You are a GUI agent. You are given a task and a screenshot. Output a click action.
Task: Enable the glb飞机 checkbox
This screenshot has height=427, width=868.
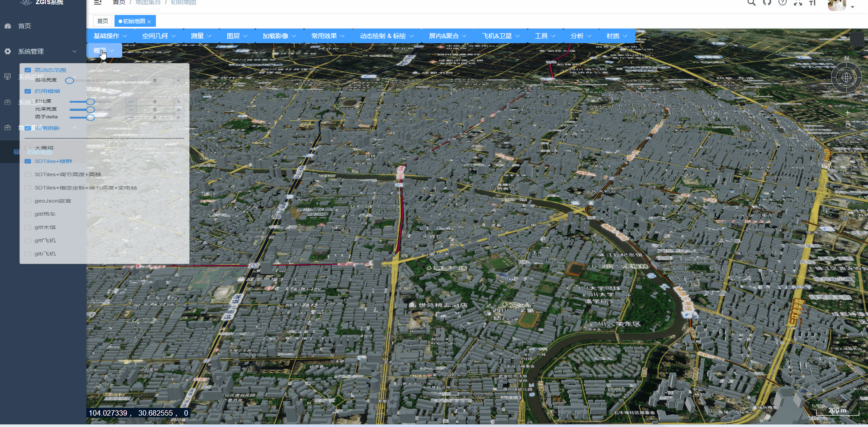(28, 253)
